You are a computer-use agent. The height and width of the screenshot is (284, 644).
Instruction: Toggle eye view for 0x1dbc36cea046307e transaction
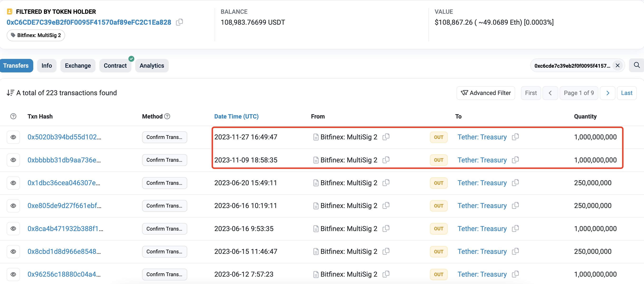[x=13, y=183]
